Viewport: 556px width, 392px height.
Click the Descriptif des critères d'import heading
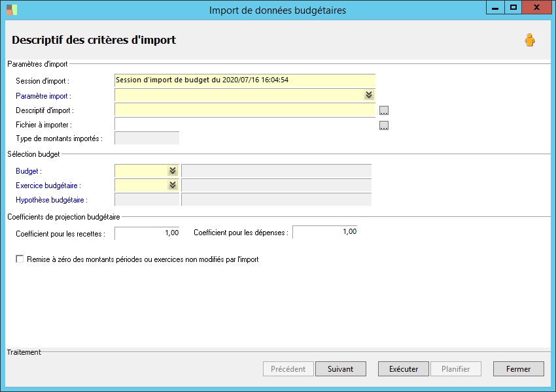pyautogui.click(x=94, y=40)
